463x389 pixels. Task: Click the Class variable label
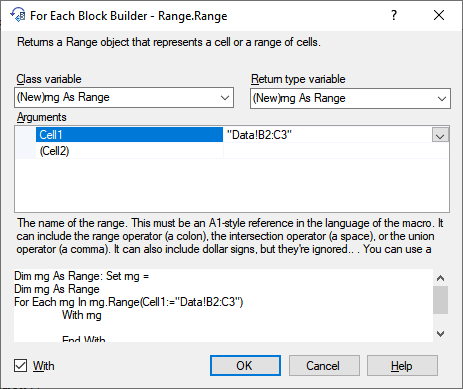click(49, 79)
